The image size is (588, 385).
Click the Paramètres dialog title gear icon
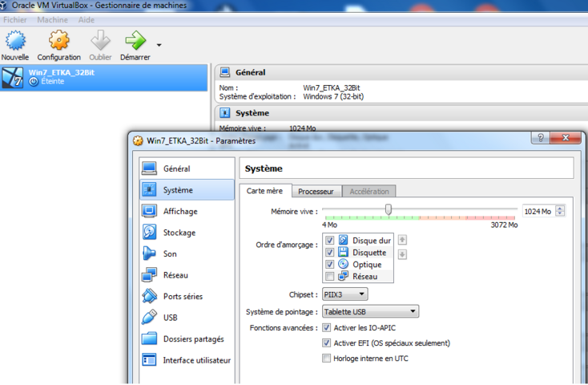pyautogui.click(x=138, y=141)
